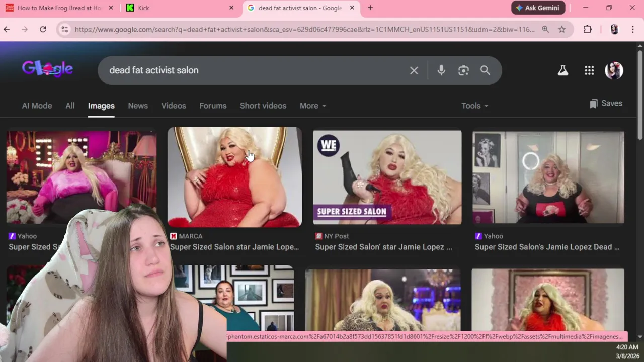Viewport: 644px width, 362px height.
Task: Expand the Tools dropdown
Action: pos(474,106)
